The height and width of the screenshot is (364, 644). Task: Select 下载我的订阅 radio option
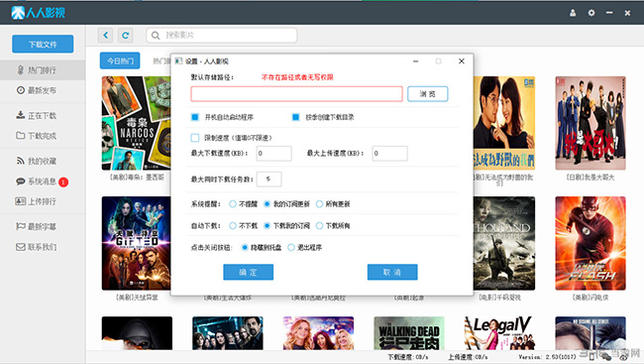(267, 226)
